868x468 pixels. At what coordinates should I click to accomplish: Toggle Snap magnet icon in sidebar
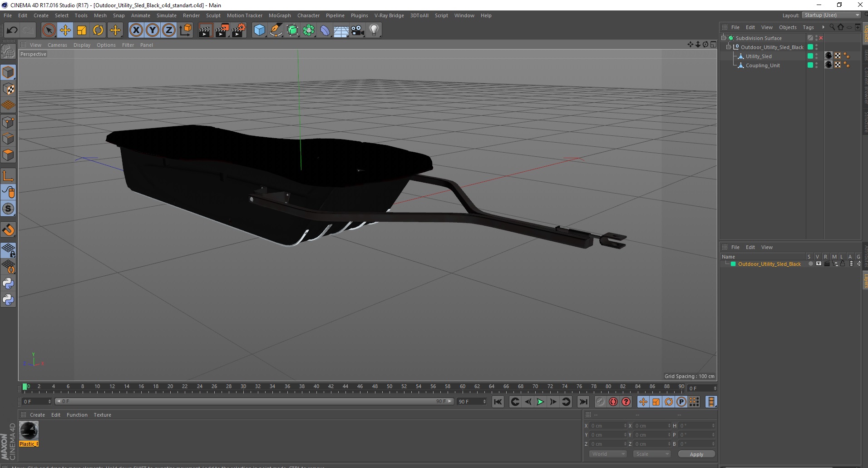[8, 230]
